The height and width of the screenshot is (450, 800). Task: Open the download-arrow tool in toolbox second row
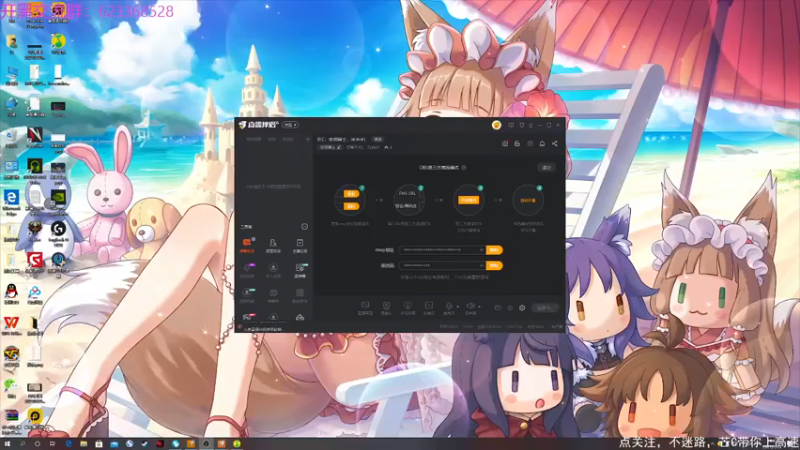[x=273, y=270]
